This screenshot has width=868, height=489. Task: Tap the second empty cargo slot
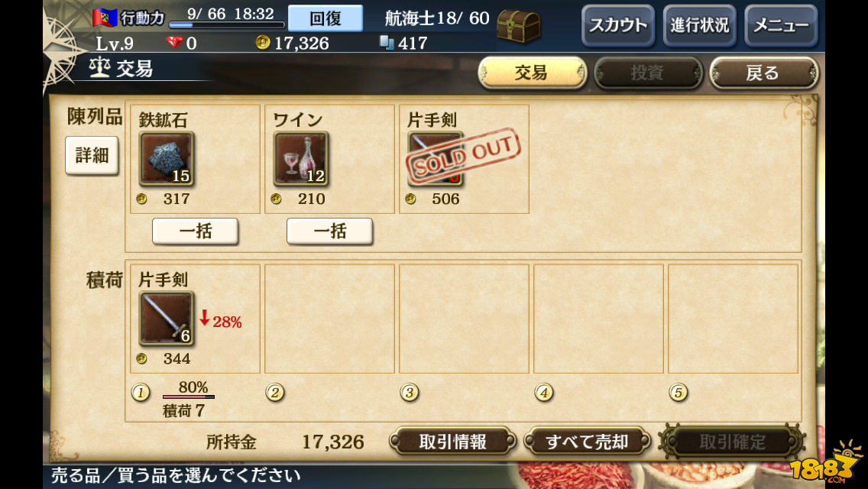click(464, 319)
